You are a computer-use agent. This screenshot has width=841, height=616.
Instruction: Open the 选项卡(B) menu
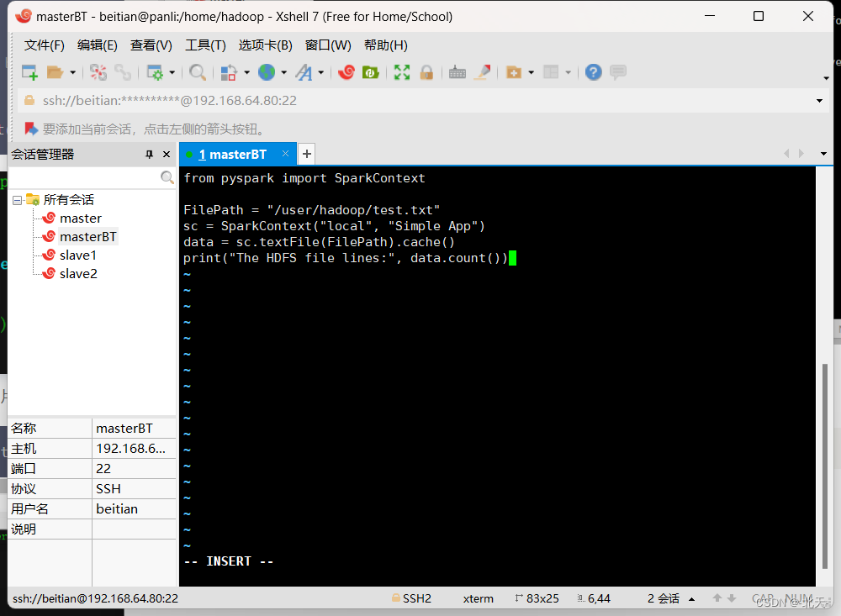266,45
